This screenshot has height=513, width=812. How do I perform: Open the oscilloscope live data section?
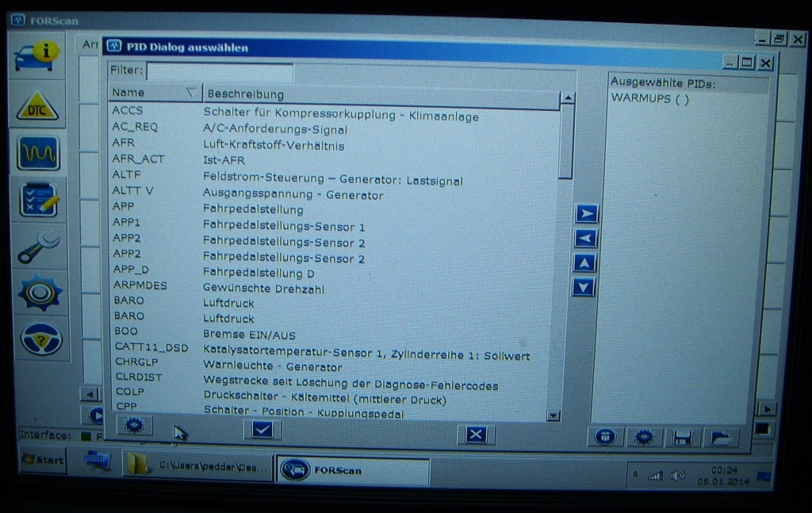click(x=38, y=153)
